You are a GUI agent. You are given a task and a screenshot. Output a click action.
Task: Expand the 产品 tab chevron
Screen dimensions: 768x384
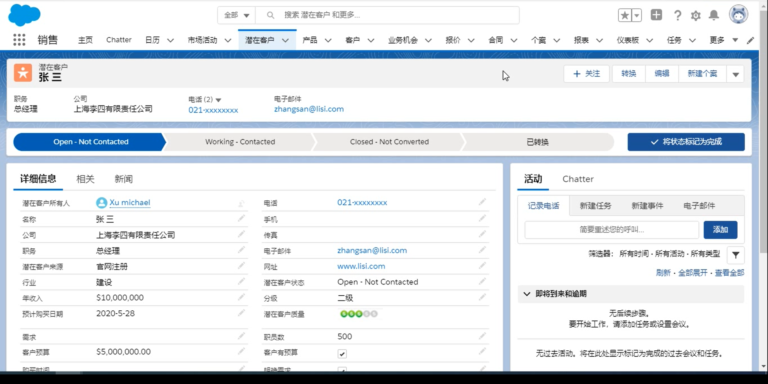click(328, 41)
